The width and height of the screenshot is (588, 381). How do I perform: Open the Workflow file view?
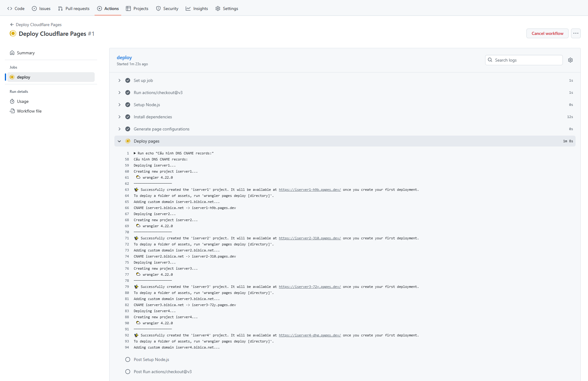tap(51, 111)
